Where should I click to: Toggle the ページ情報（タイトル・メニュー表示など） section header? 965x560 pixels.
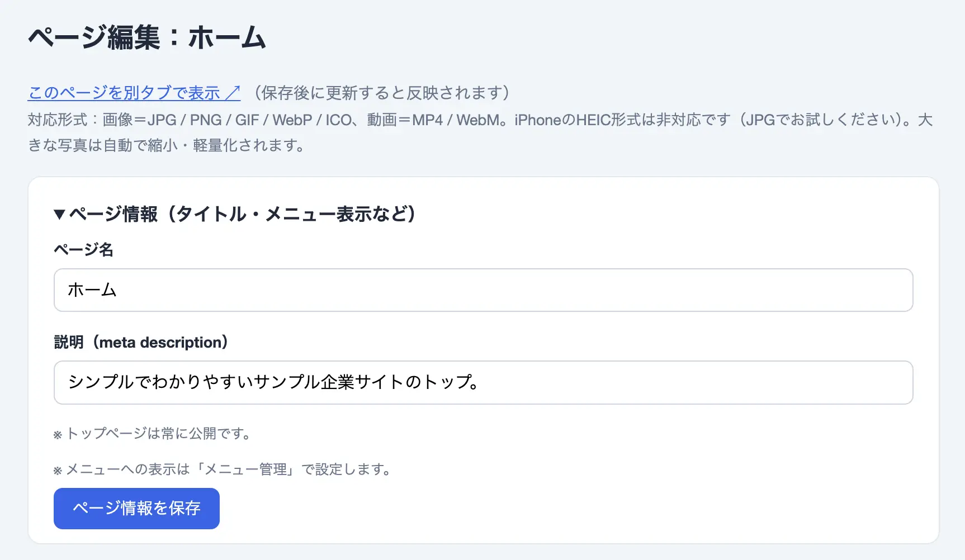coord(235,214)
